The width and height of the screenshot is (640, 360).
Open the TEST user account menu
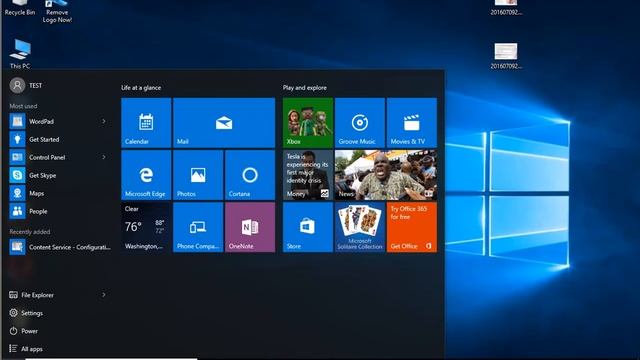pos(26,85)
